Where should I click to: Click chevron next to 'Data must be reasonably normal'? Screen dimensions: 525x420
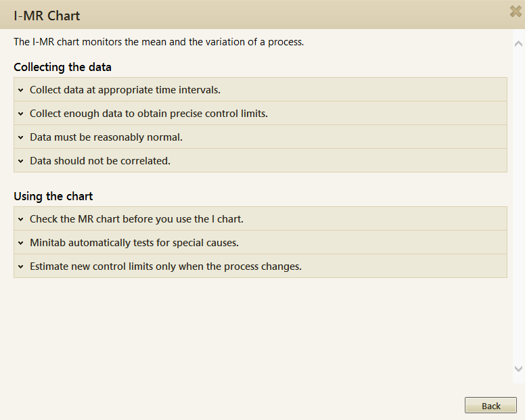tap(21, 137)
